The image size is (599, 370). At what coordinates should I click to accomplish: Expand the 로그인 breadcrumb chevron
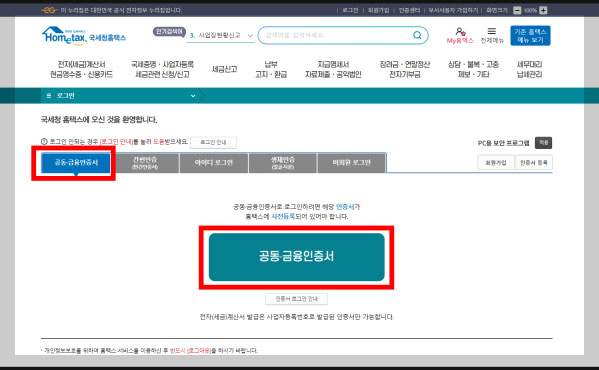point(193,96)
